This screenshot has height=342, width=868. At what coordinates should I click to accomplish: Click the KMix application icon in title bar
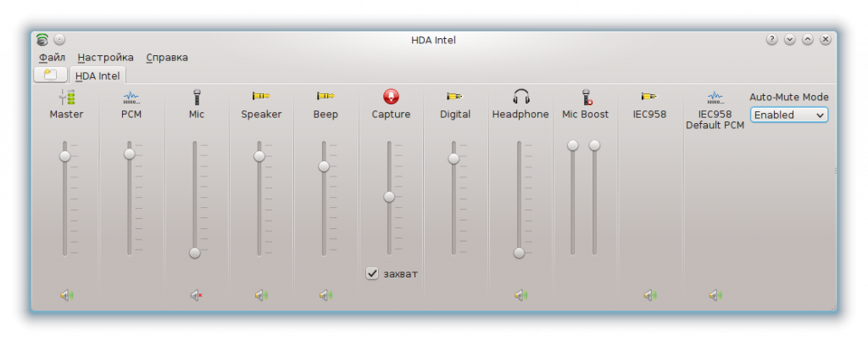point(42,39)
